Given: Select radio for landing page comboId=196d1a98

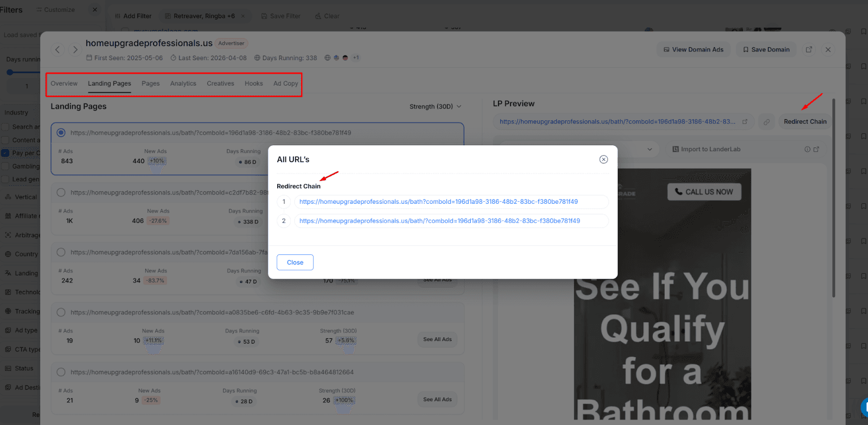Looking at the screenshot, I should pyautogui.click(x=61, y=133).
